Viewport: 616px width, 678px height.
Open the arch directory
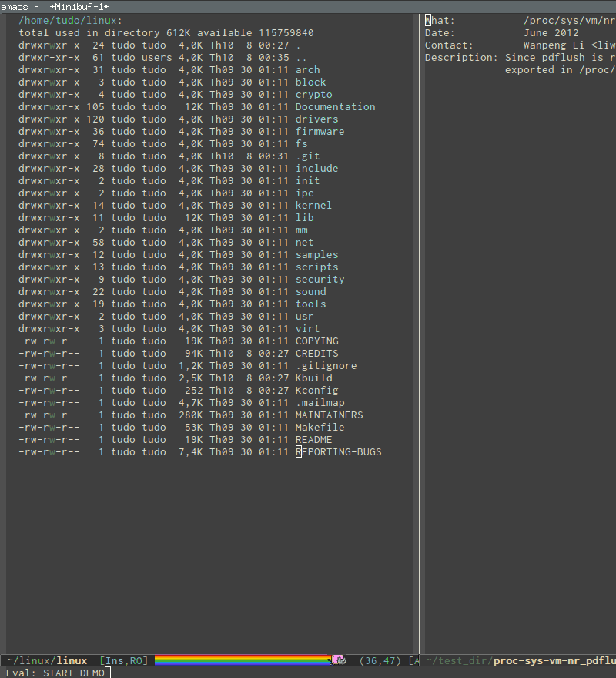tap(307, 69)
